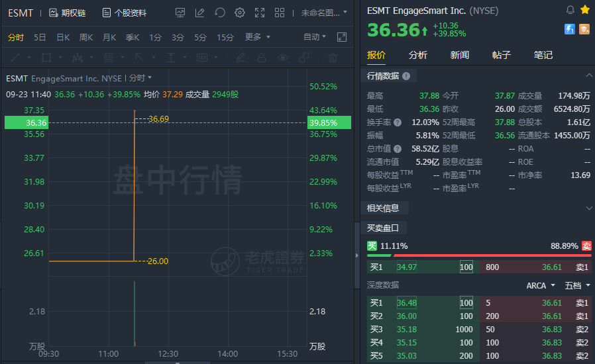
Task: Click the refresh chart icon
Action: pos(220,13)
